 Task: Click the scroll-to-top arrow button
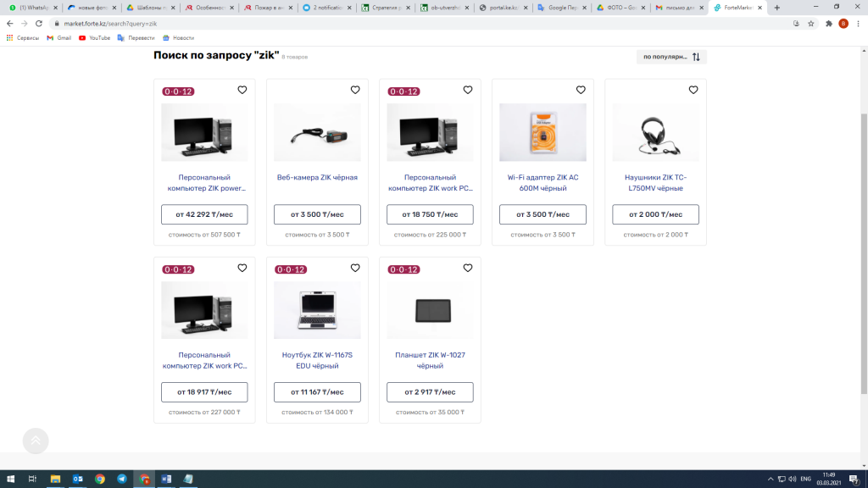click(35, 440)
